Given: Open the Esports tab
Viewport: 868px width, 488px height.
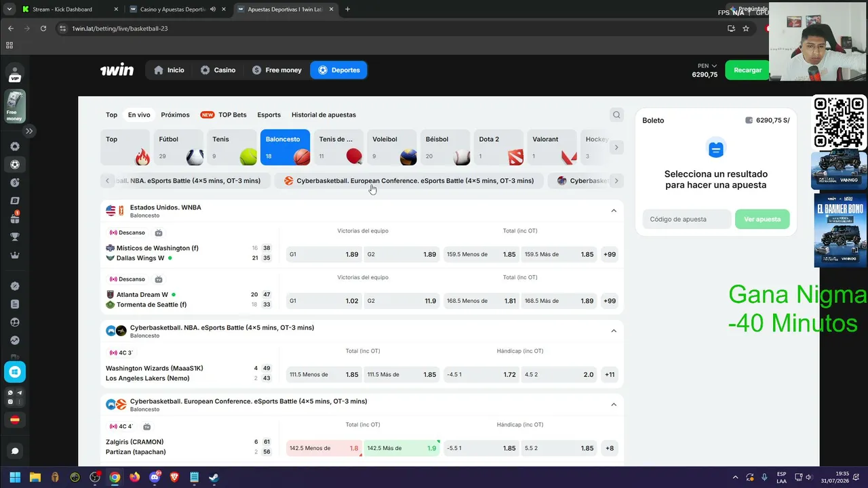Looking at the screenshot, I should [x=269, y=115].
